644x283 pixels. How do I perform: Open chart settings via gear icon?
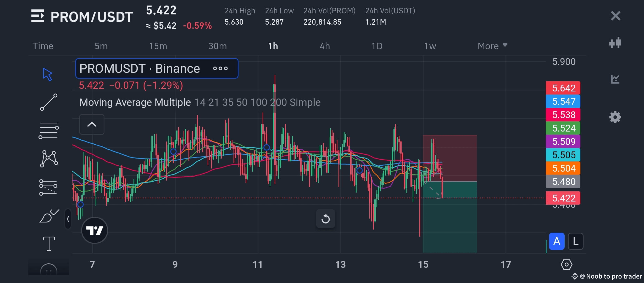pyautogui.click(x=615, y=117)
